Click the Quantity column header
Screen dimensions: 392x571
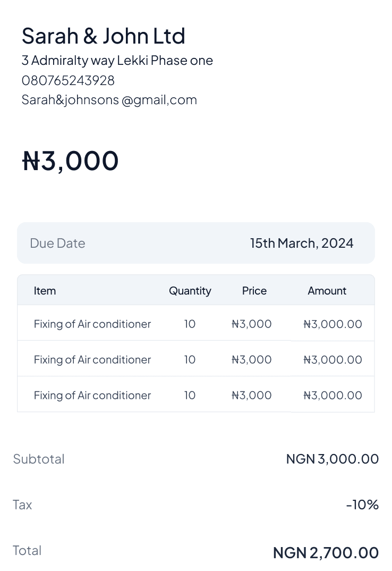point(190,291)
